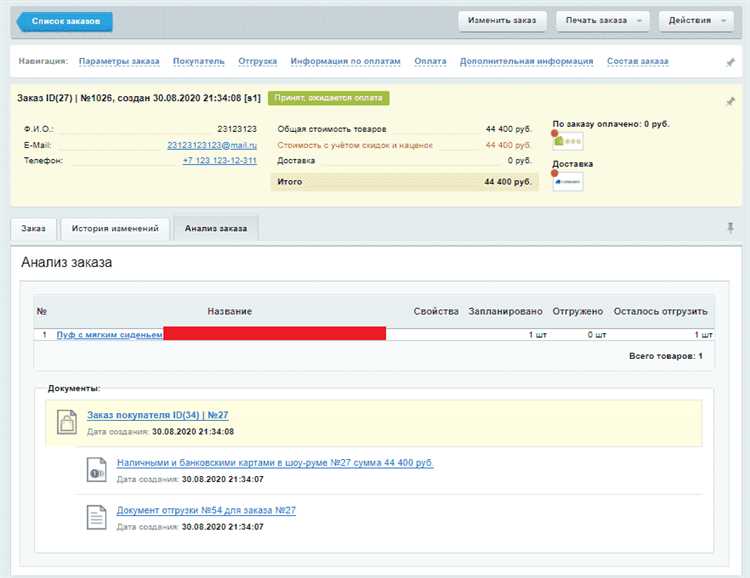Click the shipment document page icon
This screenshot has height=578, width=750.
[97, 518]
